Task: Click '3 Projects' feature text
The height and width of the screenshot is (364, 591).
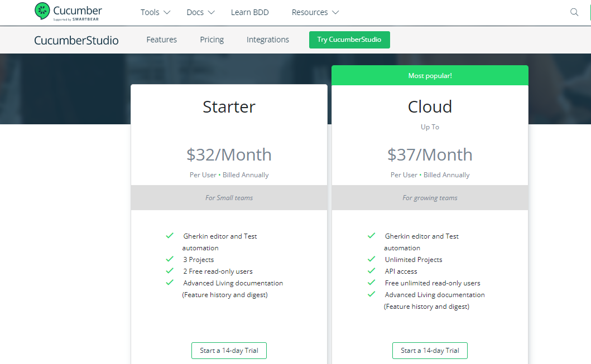Action: tap(199, 259)
